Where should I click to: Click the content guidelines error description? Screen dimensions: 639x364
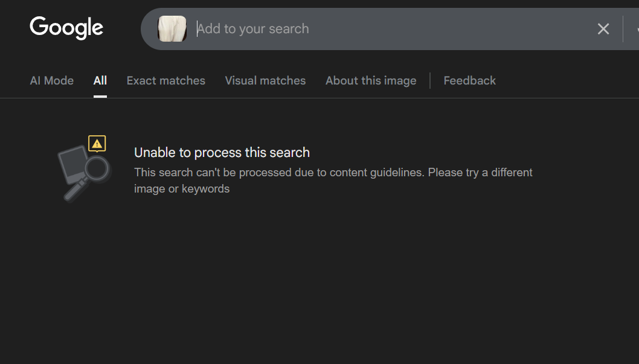pos(333,173)
